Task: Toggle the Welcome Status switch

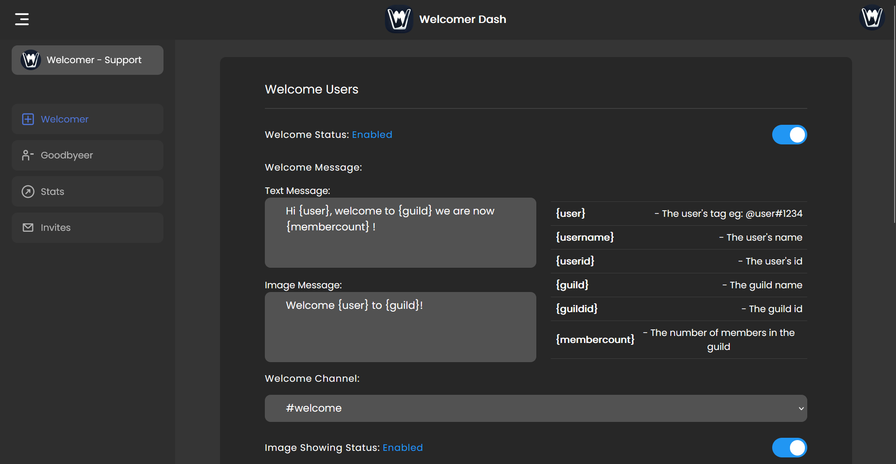Action: pos(789,134)
